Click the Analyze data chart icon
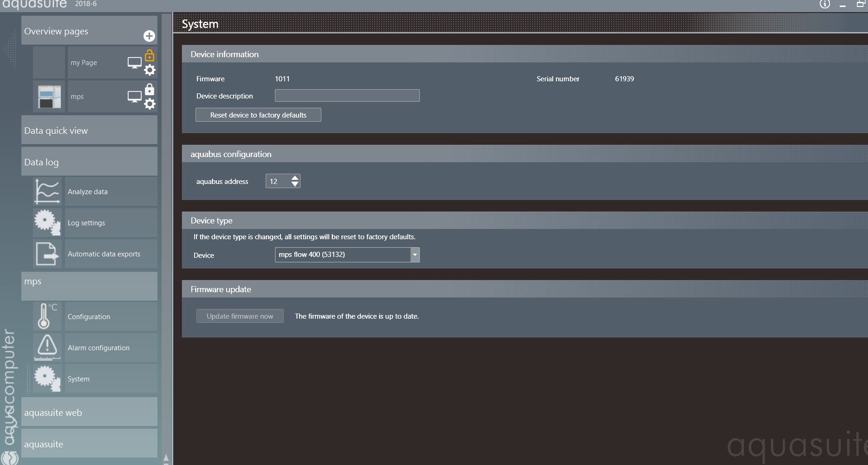The width and height of the screenshot is (868, 465). [47, 191]
